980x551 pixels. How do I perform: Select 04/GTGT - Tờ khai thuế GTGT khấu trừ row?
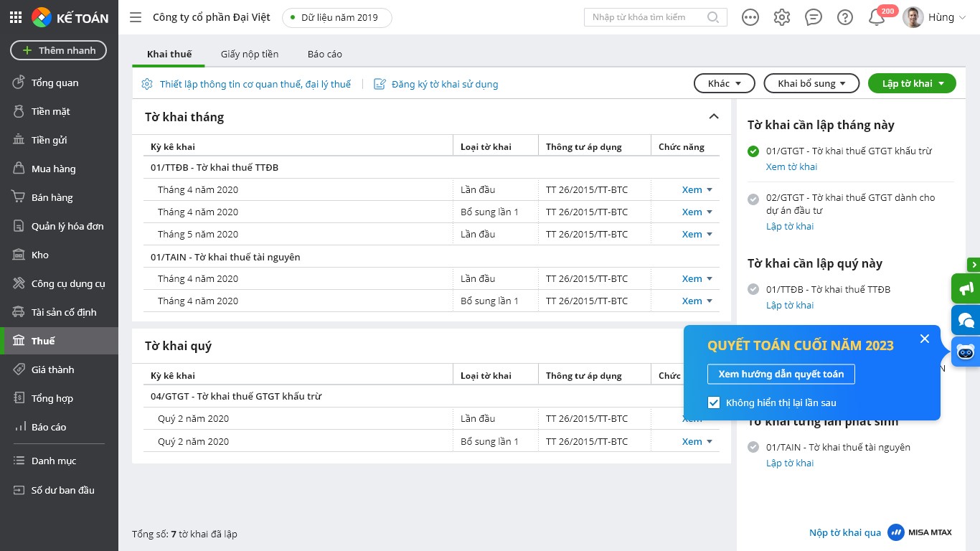click(431, 396)
